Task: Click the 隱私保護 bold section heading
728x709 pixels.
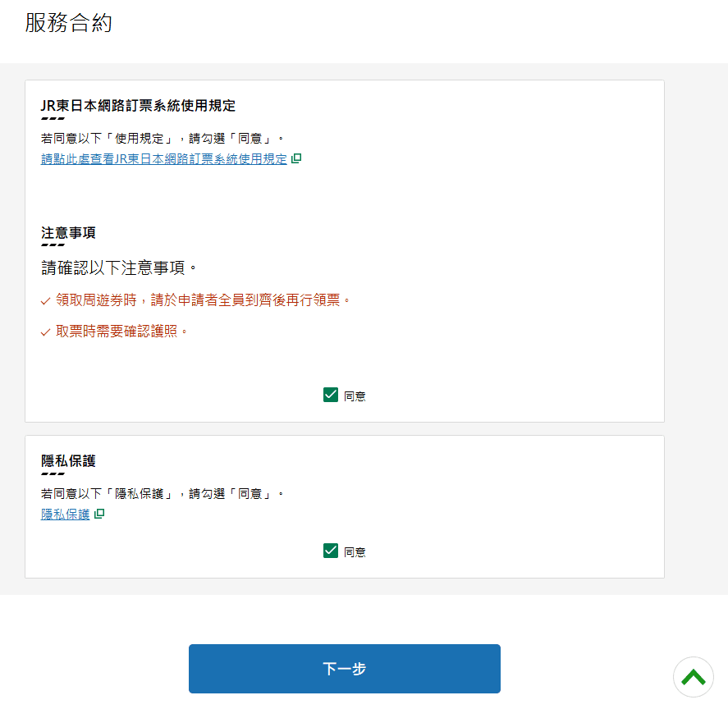Action: click(68, 461)
